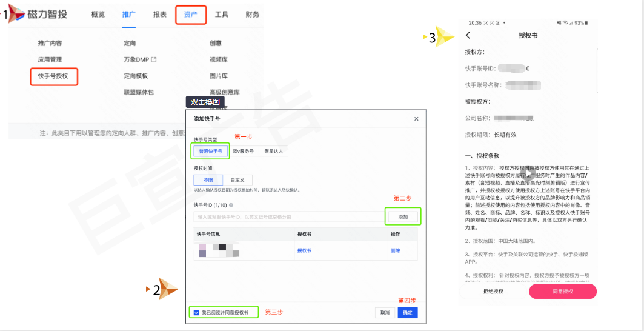Open 联盟媒体包 menu item
The height and width of the screenshot is (331, 644).
(138, 92)
